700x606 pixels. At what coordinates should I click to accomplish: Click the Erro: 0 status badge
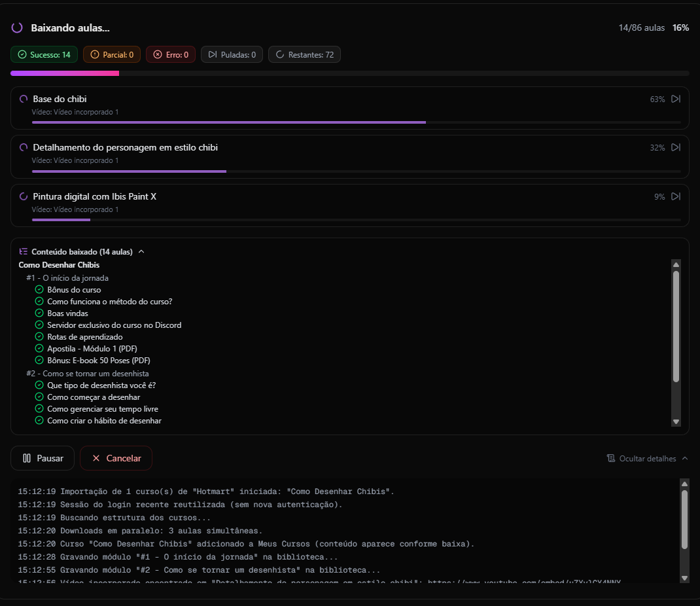point(171,54)
